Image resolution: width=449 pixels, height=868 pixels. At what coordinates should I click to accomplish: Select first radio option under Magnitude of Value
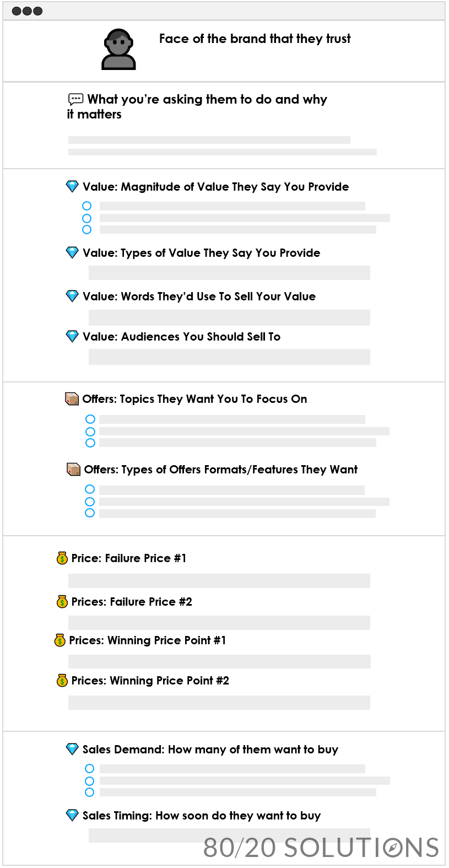(86, 206)
